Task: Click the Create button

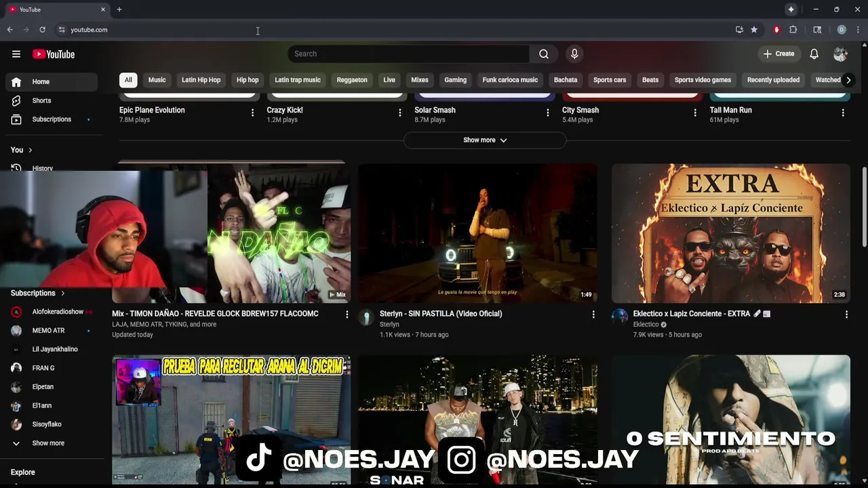Action: coord(778,54)
